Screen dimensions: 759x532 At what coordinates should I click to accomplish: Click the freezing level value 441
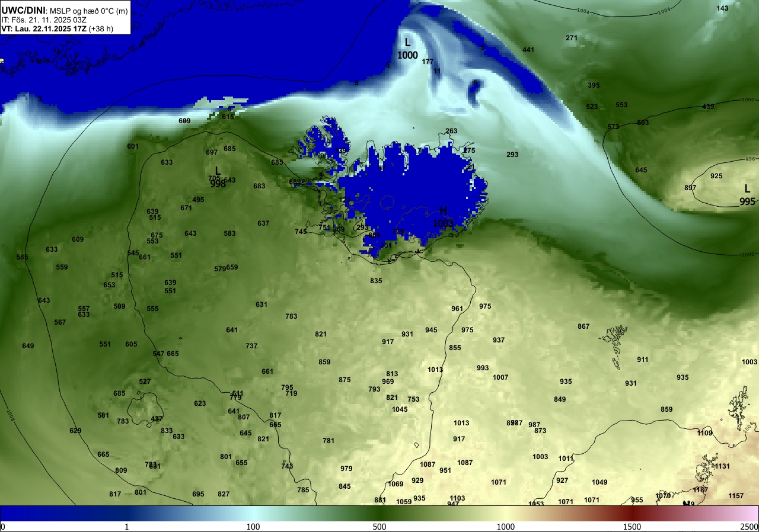pos(528,50)
